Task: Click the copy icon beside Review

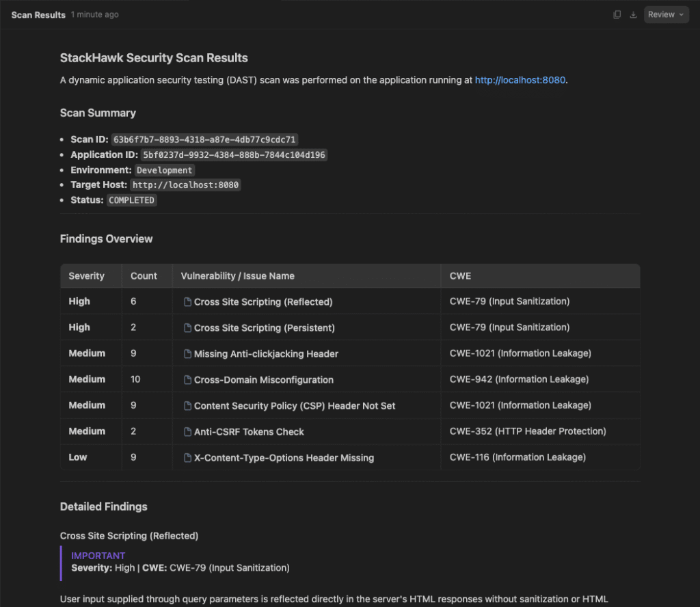Action: (x=617, y=15)
